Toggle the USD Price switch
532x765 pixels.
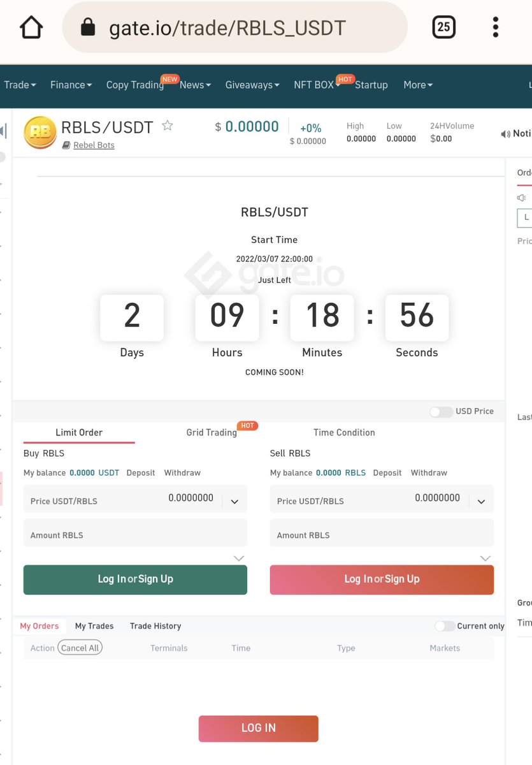[x=441, y=412]
